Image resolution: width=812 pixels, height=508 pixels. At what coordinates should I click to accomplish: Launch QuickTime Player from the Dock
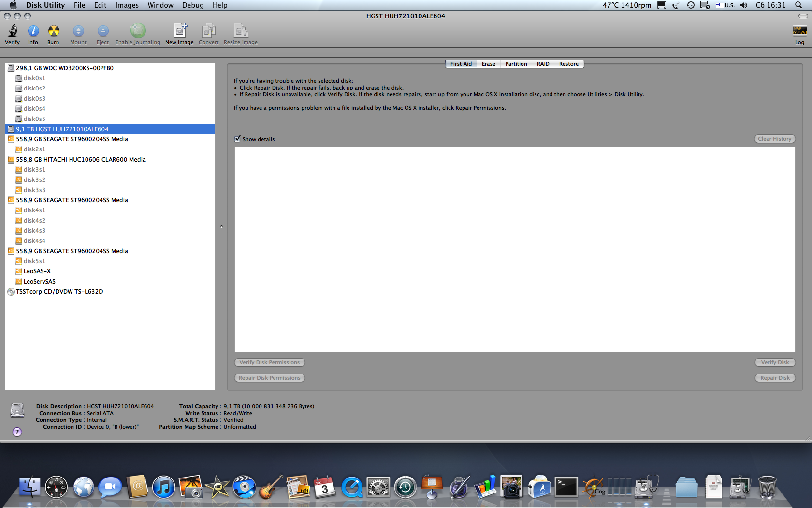tap(352, 487)
